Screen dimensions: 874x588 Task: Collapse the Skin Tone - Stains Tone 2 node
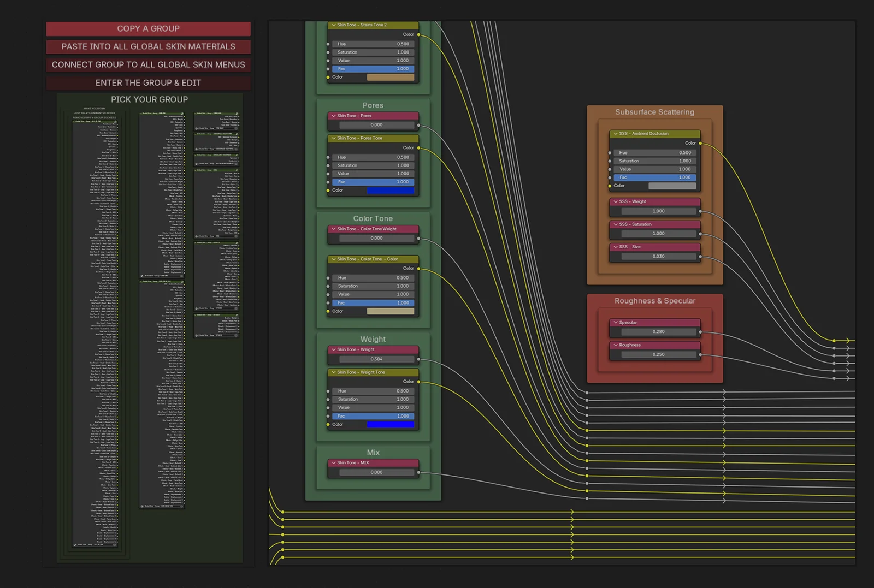tap(334, 25)
